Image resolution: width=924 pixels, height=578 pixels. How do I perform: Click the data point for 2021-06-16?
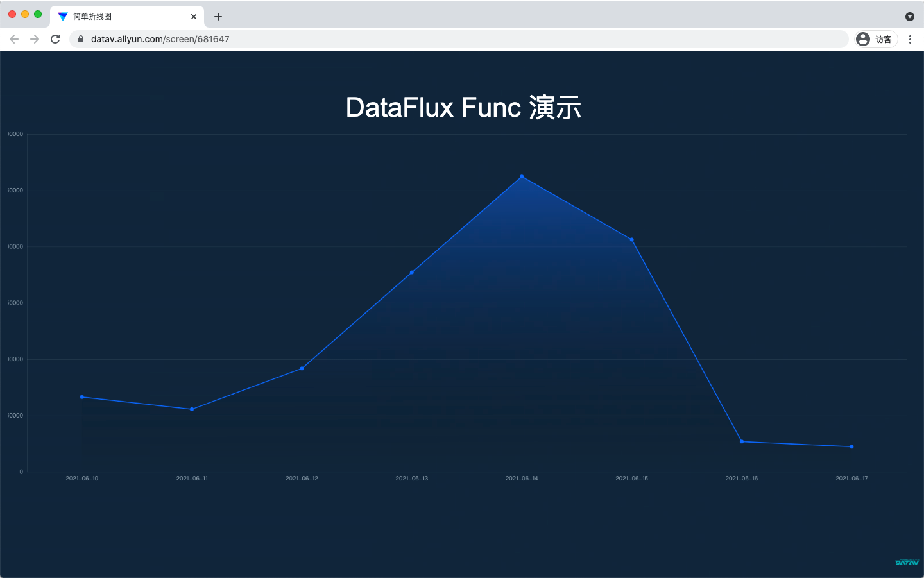pos(742,441)
